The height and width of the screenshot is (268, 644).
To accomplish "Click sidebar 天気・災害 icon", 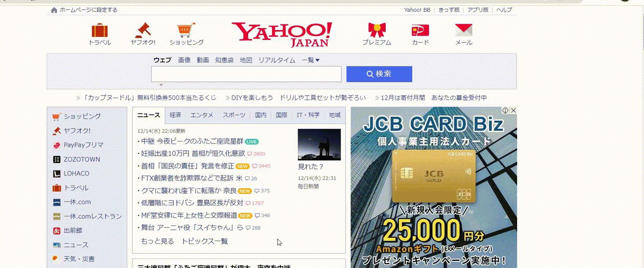I will coord(57,259).
